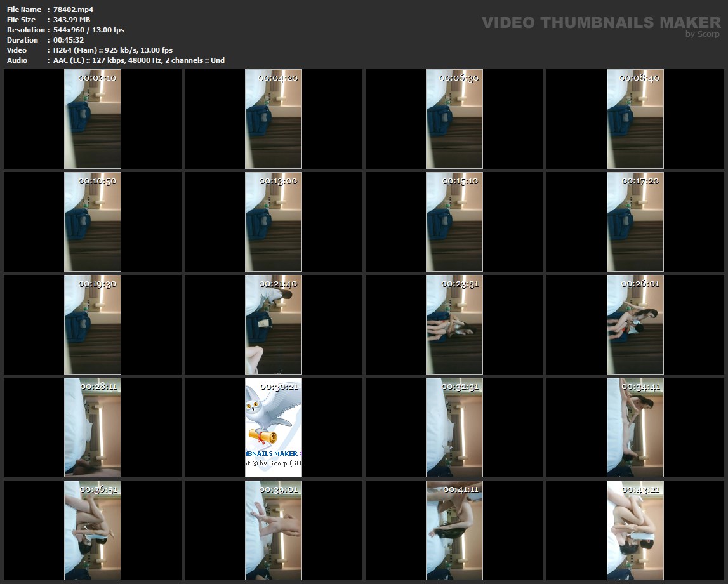This screenshot has width=728, height=584.
Task: Select the thumbnail stamped 00:06:30
Action: pos(454,119)
